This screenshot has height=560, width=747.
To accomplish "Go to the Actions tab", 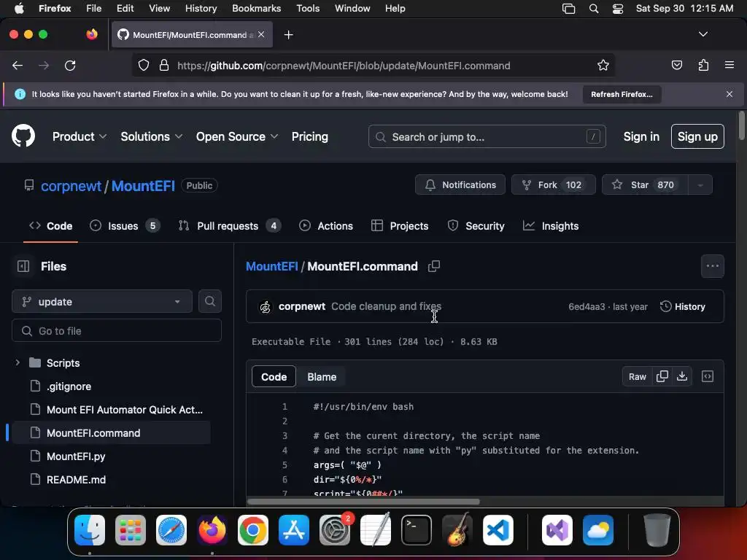I will point(326,226).
